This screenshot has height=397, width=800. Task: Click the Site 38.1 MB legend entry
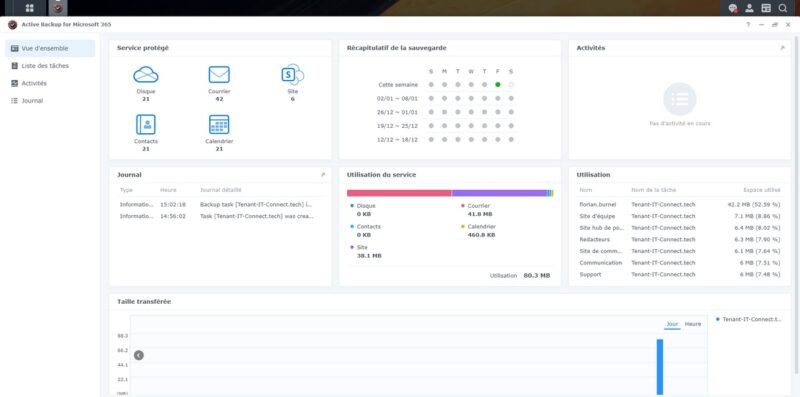coord(365,251)
